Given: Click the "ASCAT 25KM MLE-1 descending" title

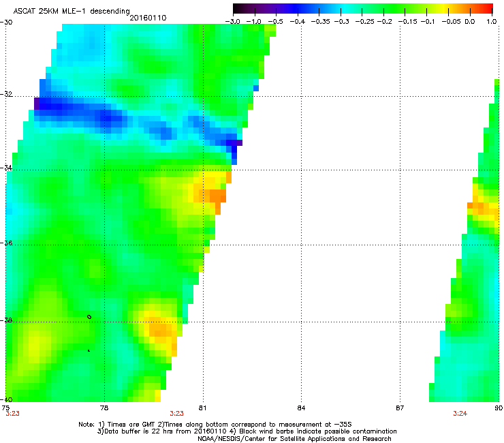Looking at the screenshot, I should coord(72,11).
